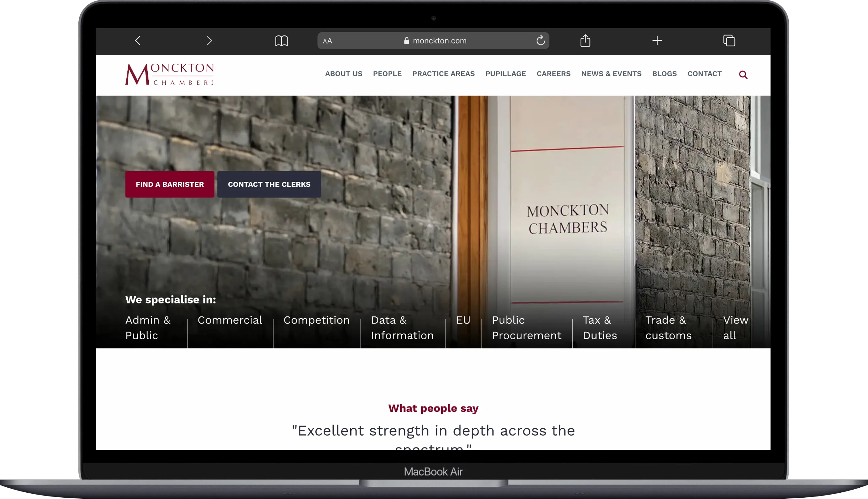868x499 pixels.
Task: Select the Trade & customs specialism
Action: click(668, 328)
